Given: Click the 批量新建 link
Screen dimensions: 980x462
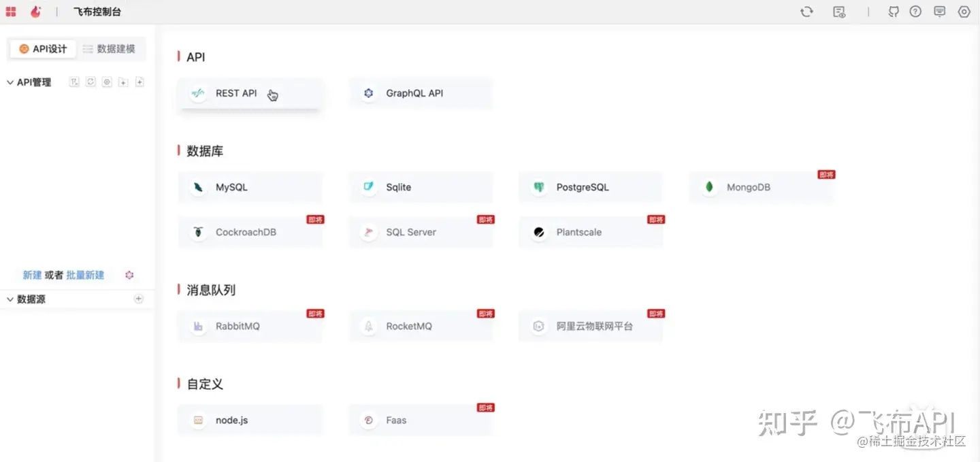Looking at the screenshot, I should [85, 275].
